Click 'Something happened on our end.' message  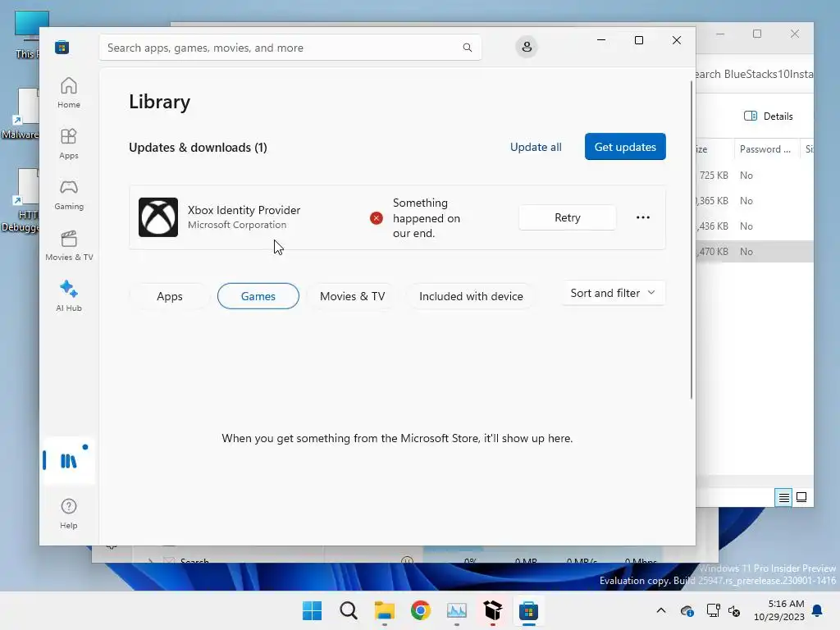[x=427, y=218]
